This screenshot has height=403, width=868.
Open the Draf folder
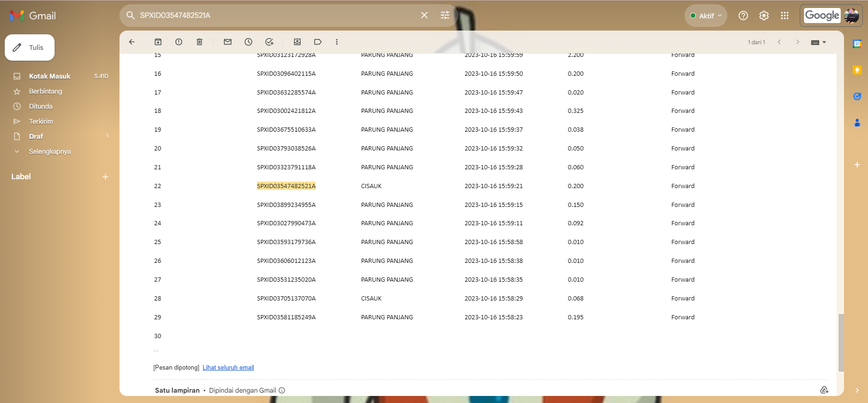[x=36, y=136]
